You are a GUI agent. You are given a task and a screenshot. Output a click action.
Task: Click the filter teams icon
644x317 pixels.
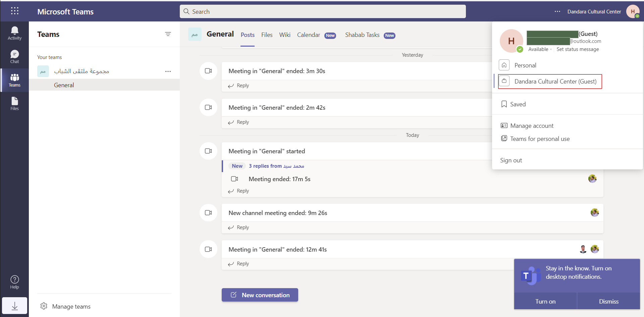click(x=168, y=34)
